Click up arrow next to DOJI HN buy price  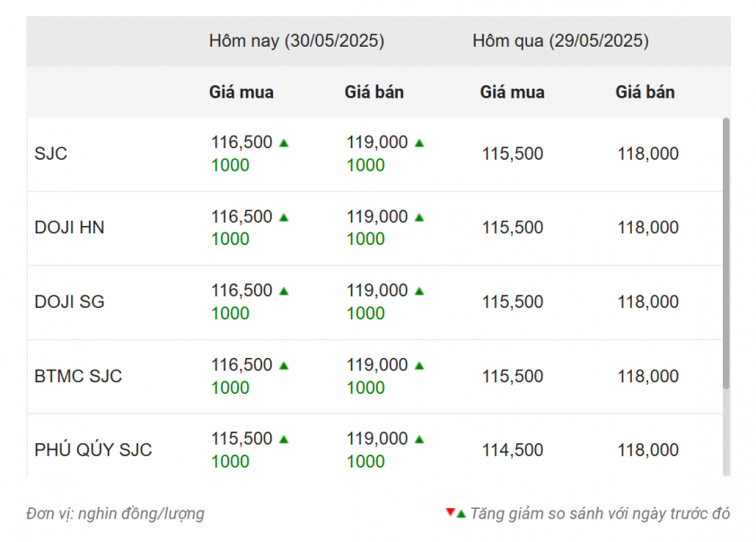pyautogui.click(x=284, y=217)
